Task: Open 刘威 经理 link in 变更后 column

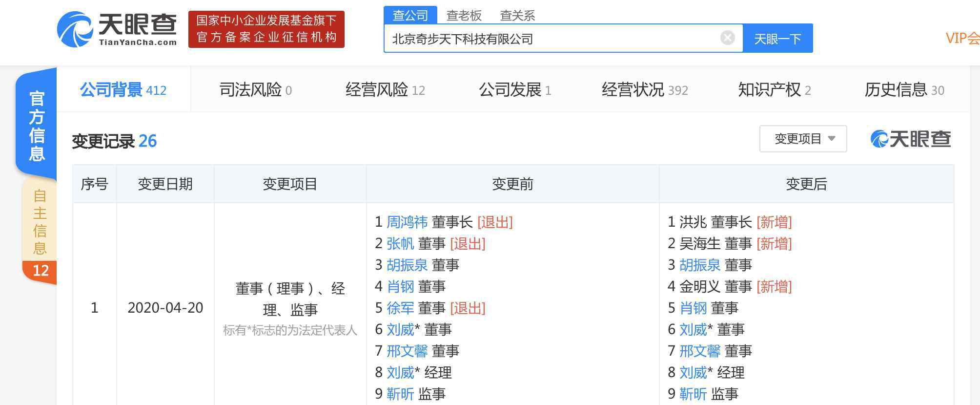Action: pyautogui.click(x=693, y=373)
